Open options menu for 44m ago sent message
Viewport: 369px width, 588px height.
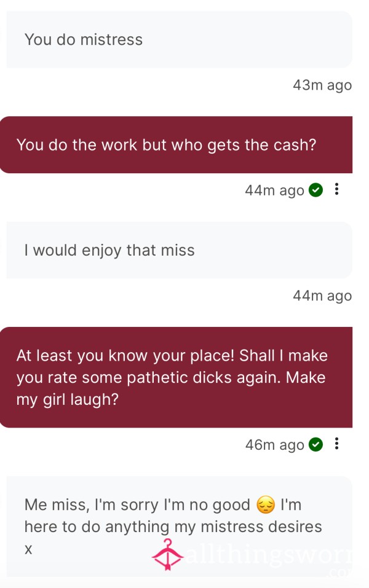tap(336, 189)
